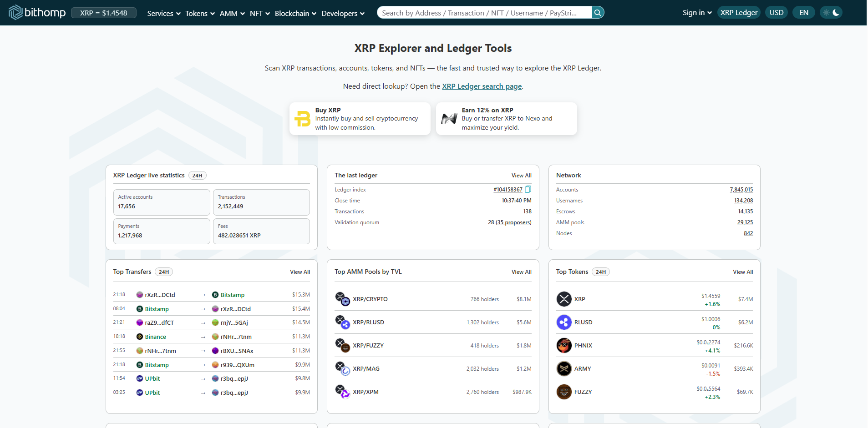This screenshot has height=428, width=868.
Task: Open the Usernames count 134,208
Action: 743,201
